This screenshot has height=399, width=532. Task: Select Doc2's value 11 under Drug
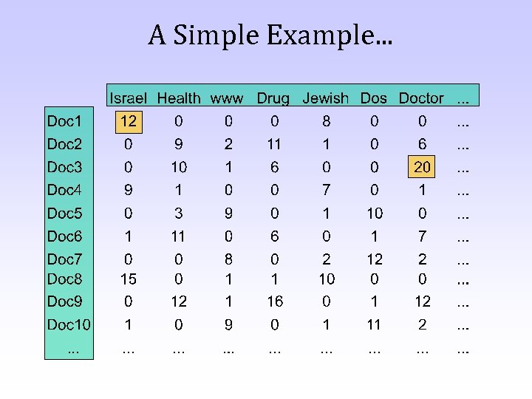[274, 143]
